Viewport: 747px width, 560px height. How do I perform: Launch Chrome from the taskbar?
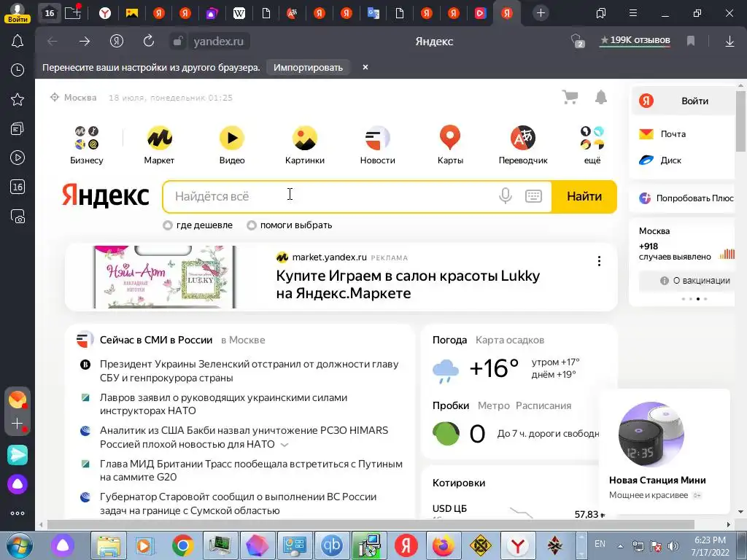click(x=182, y=545)
